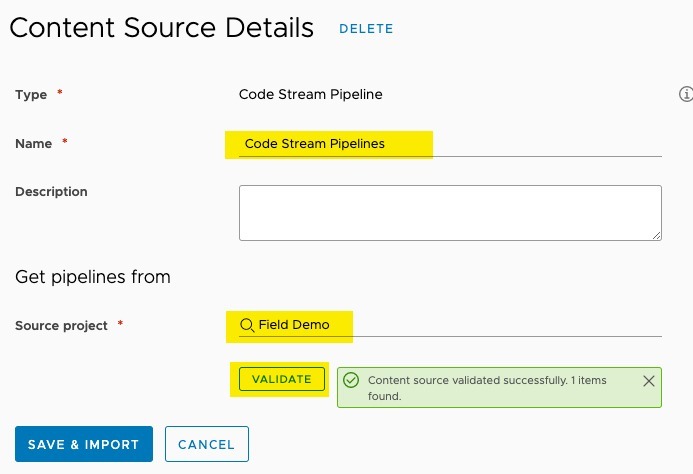Click the validated successfully message text

pyautogui.click(x=487, y=388)
